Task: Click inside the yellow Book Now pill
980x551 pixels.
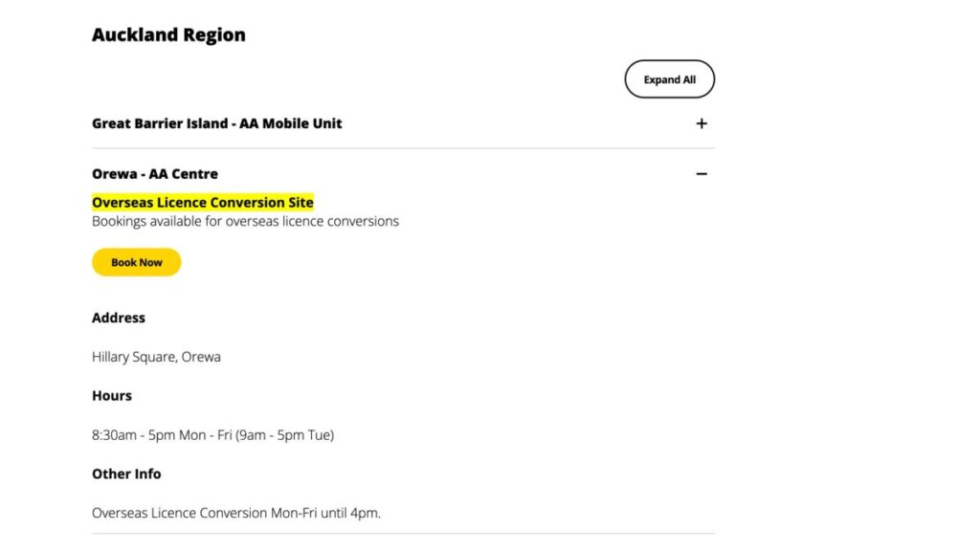Action: pos(136,261)
